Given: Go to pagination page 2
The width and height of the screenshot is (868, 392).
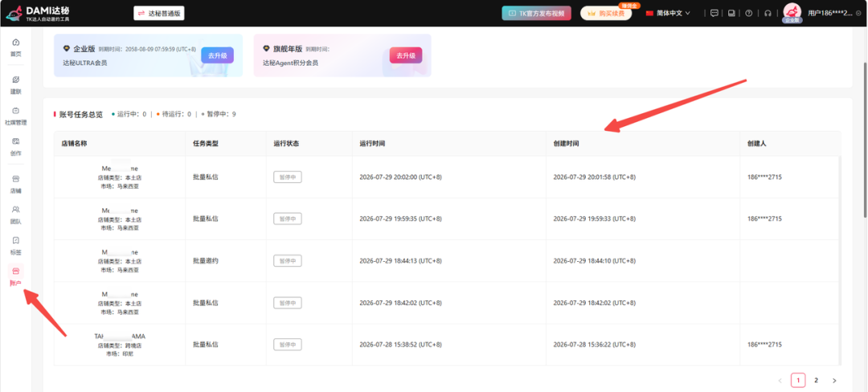Looking at the screenshot, I should coord(816,381).
